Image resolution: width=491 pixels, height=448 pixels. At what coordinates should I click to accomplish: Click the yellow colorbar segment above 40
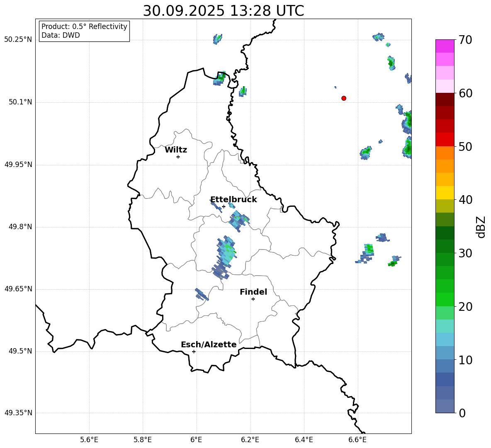pos(445,193)
